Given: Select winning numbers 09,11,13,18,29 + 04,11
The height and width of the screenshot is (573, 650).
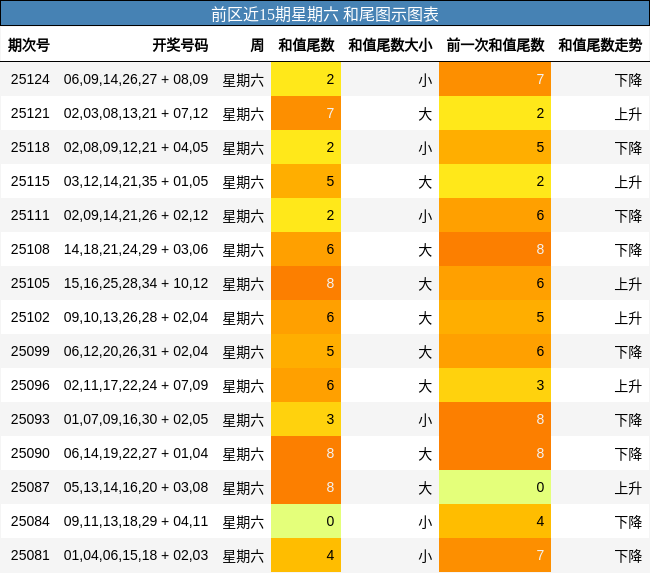Looking at the screenshot, I should click(x=136, y=521).
